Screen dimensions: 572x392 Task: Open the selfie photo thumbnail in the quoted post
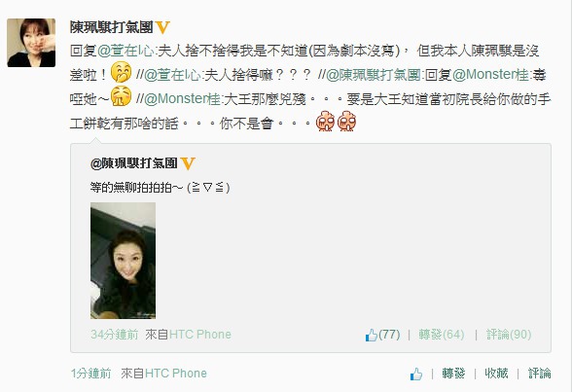pos(123,261)
